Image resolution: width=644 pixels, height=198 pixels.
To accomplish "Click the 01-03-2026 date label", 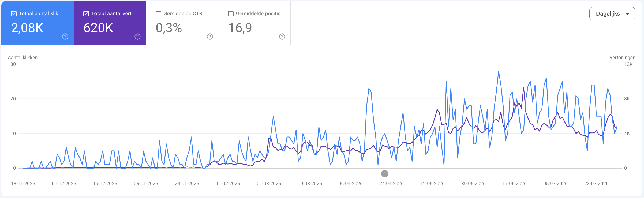I will click(x=269, y=184).
